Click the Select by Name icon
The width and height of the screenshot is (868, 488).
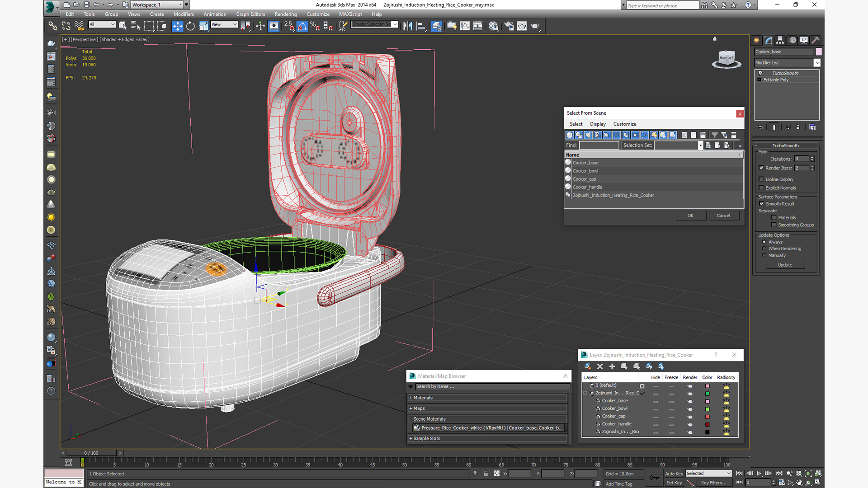click(x=135, y=26)
